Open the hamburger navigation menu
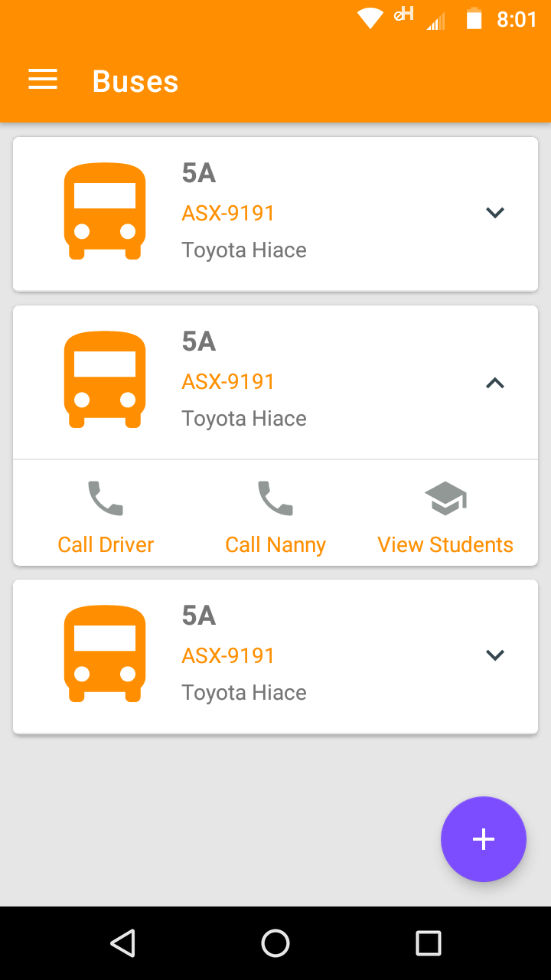The image size is (551, 980). pos(43,80)
